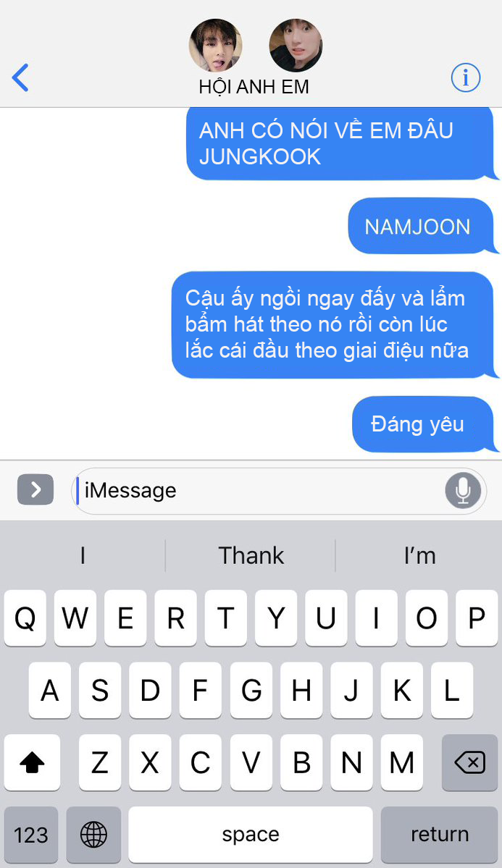Viewport: 502px width, 868px height.
Task: Open the right group member avatar
Action: click(x=296, y=46)
